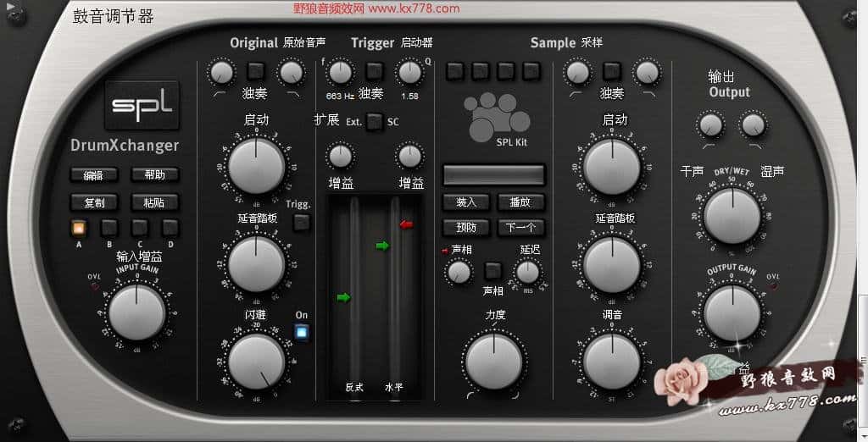Click the 延迟 delay knob

click(x=527, y=272)
